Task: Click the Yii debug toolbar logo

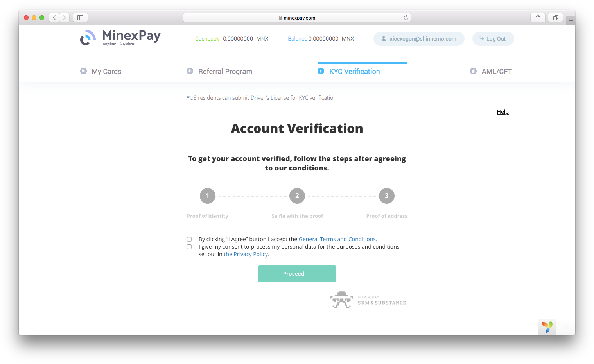Action: click(x=547, y=327)
